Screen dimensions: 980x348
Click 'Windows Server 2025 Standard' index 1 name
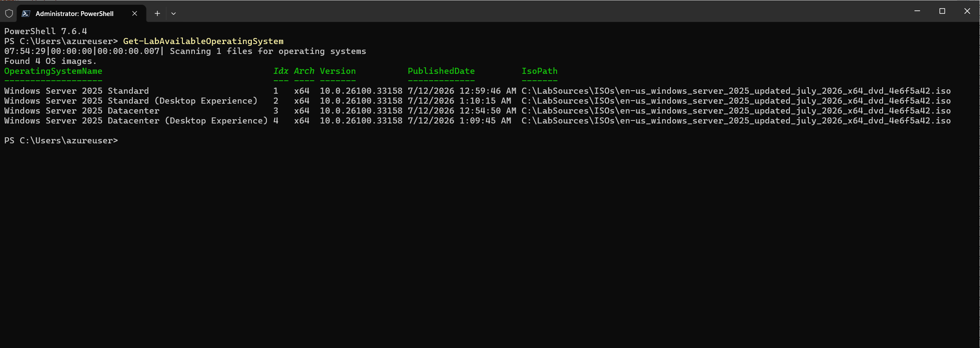pyautogui.click(x=76, y=91)
